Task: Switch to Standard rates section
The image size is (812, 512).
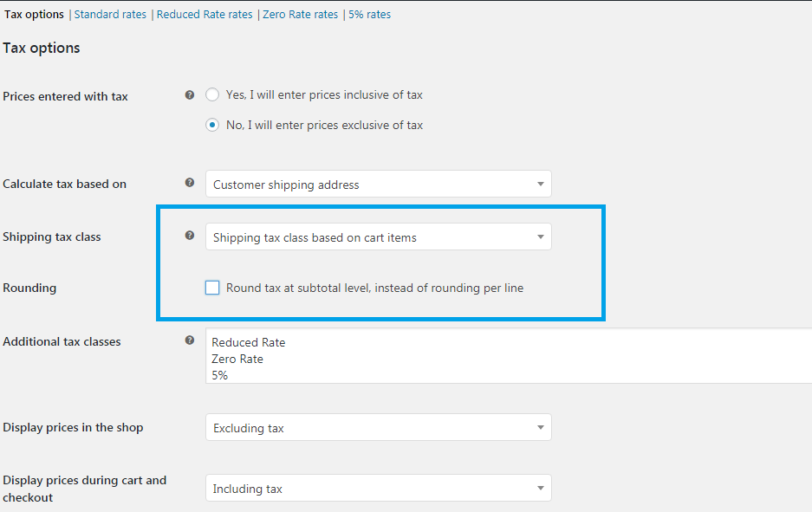Action: 110,15
